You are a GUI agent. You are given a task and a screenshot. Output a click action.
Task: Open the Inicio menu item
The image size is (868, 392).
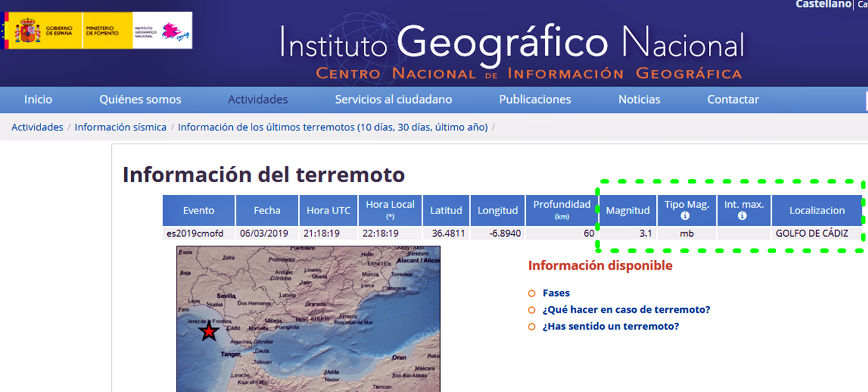(38, 99)
